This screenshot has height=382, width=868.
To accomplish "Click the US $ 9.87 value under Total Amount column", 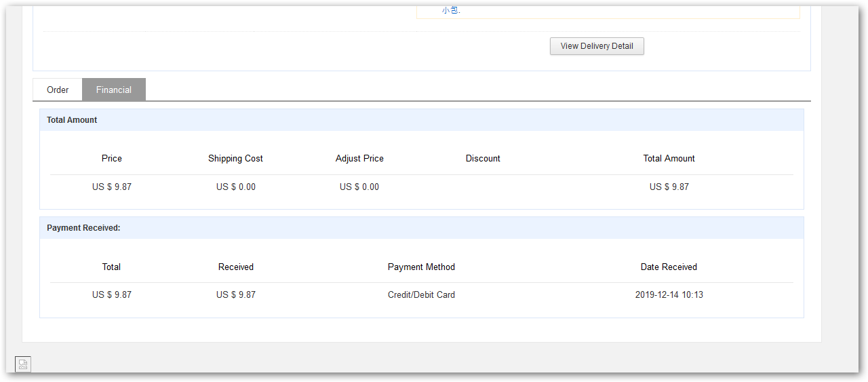I will click(x=669, y=187).
